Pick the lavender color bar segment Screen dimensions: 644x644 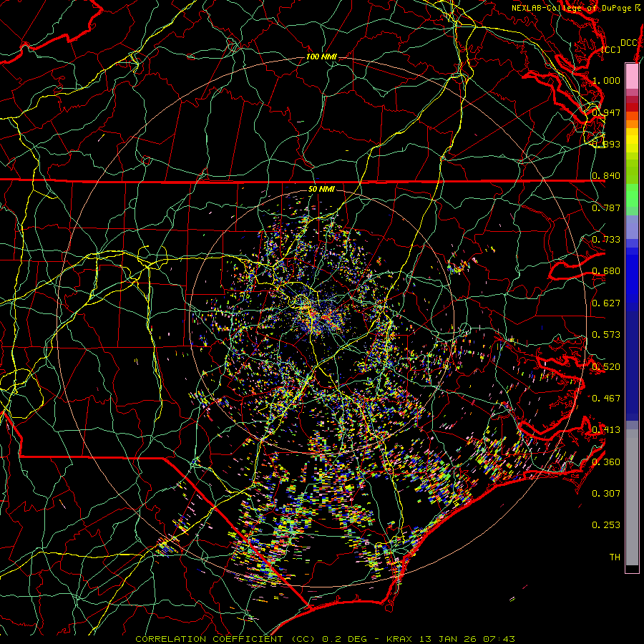coord(632,227)
